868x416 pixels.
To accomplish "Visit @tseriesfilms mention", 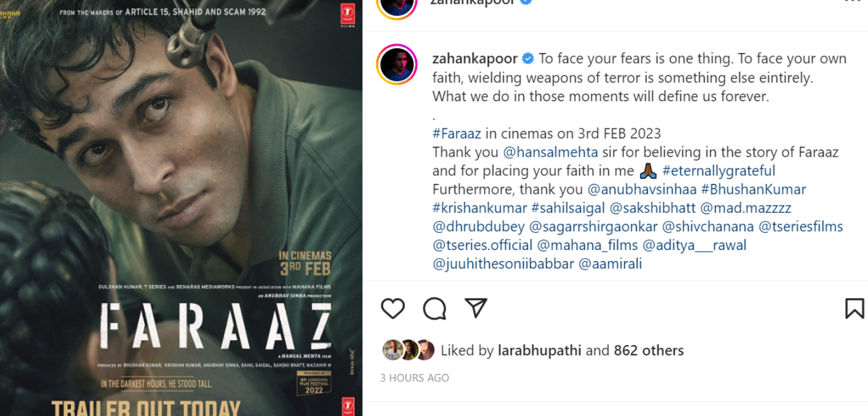I will point(800,227).
